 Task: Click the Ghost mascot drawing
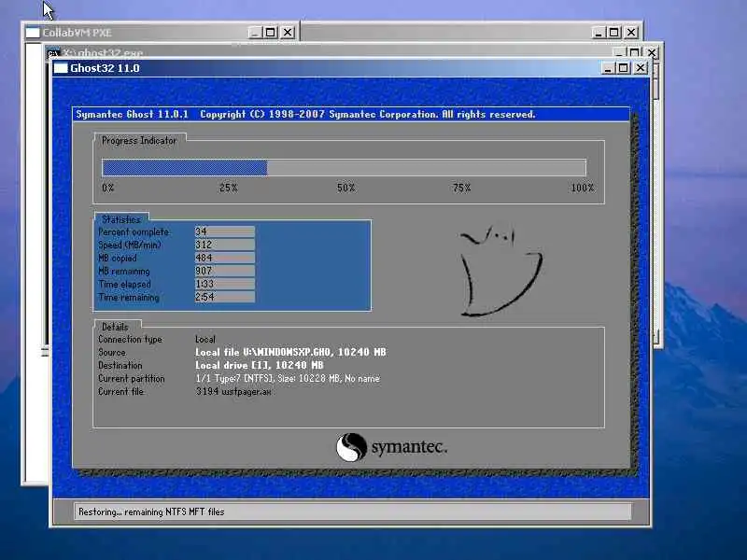click(x=500, y=272)
